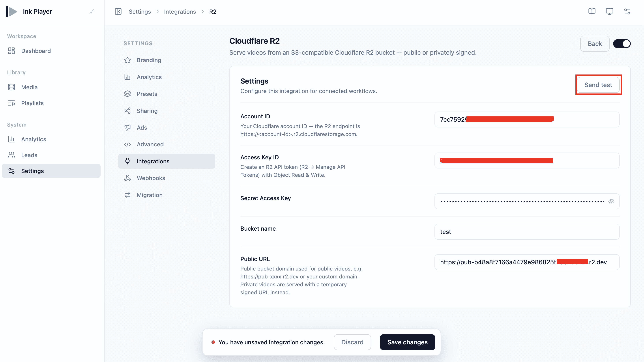Image resolution: width=644 pixels, height=362 pixels.
Task: Click the unsaved integration changes message
Action: coord(271,342)
